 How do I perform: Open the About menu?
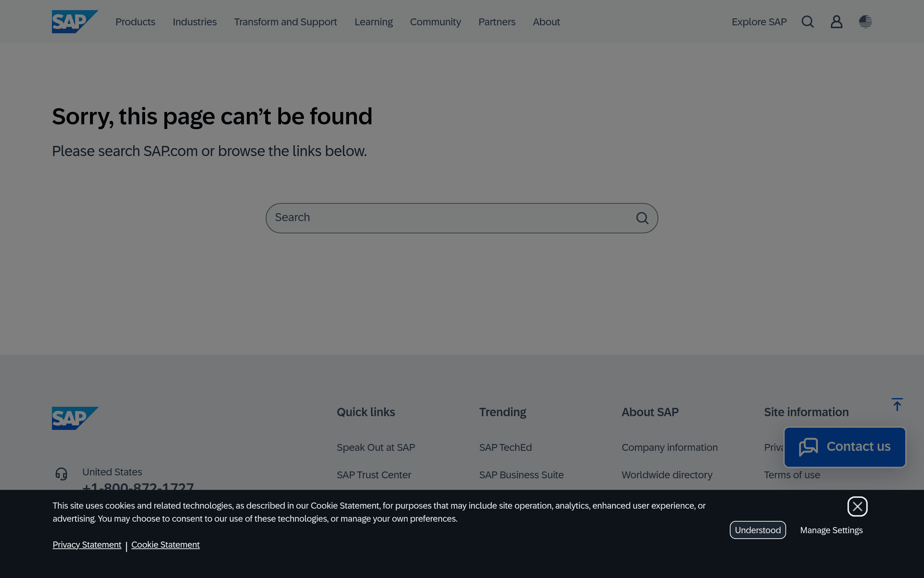click(546, 22)
